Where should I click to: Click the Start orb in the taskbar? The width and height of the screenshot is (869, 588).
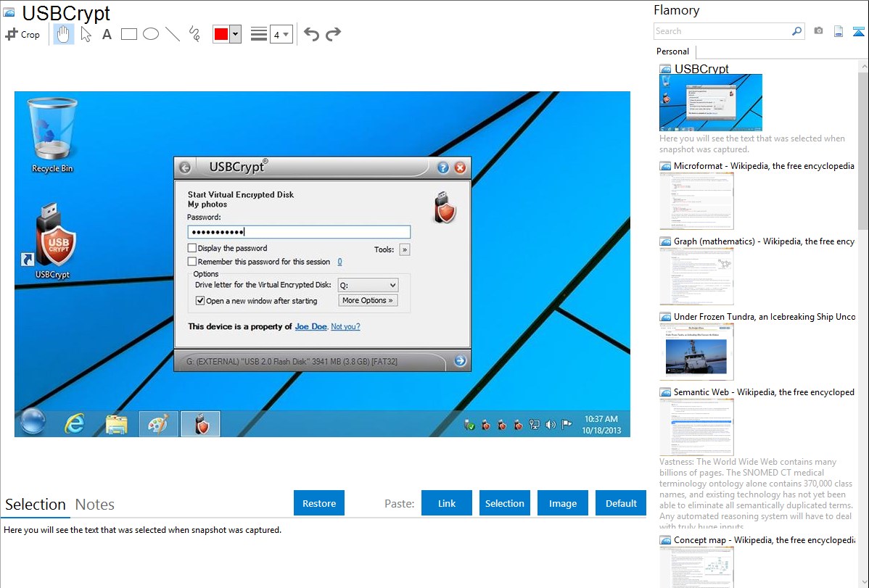(x=33, y=422)
